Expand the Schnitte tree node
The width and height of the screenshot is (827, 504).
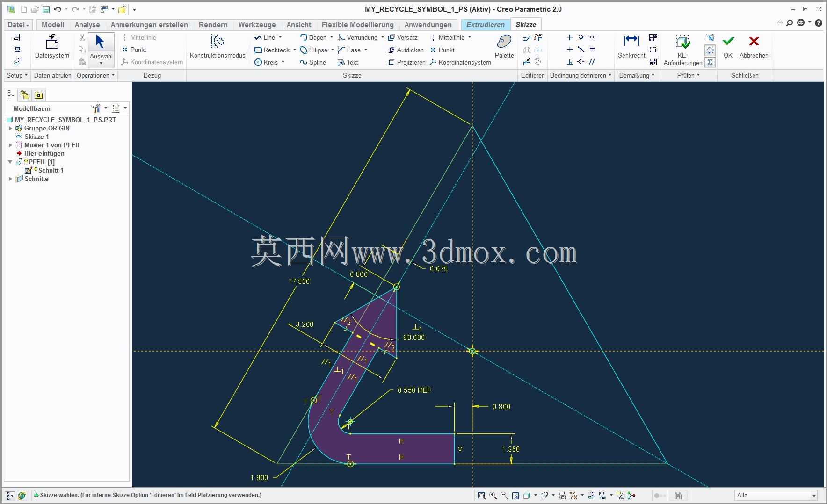10,179
